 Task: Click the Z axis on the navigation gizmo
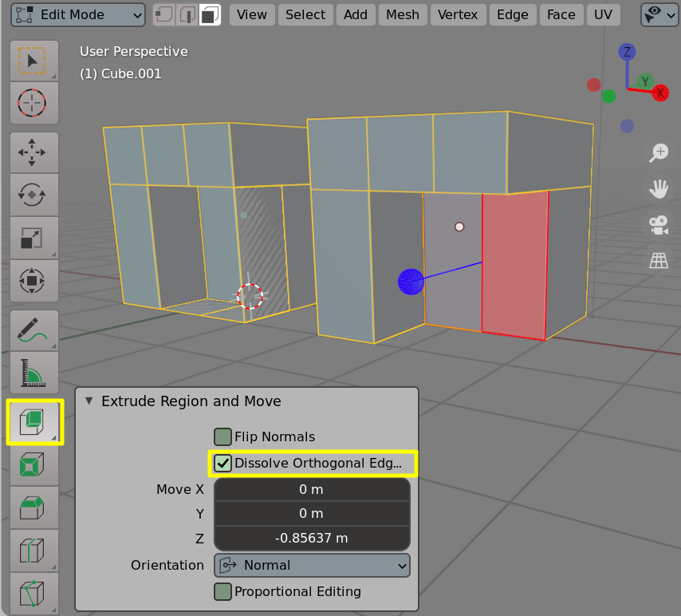(x=627, y=52)
